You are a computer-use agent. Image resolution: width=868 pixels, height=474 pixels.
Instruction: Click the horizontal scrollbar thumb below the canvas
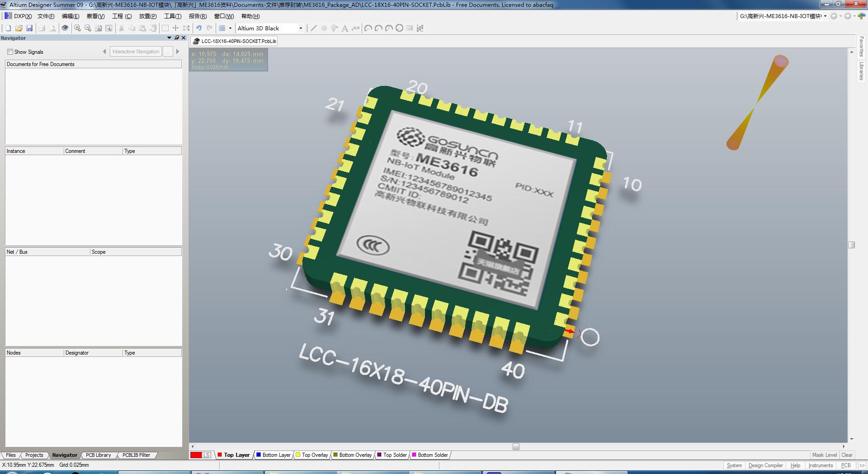pyautogui.click(x=516, y=446)
